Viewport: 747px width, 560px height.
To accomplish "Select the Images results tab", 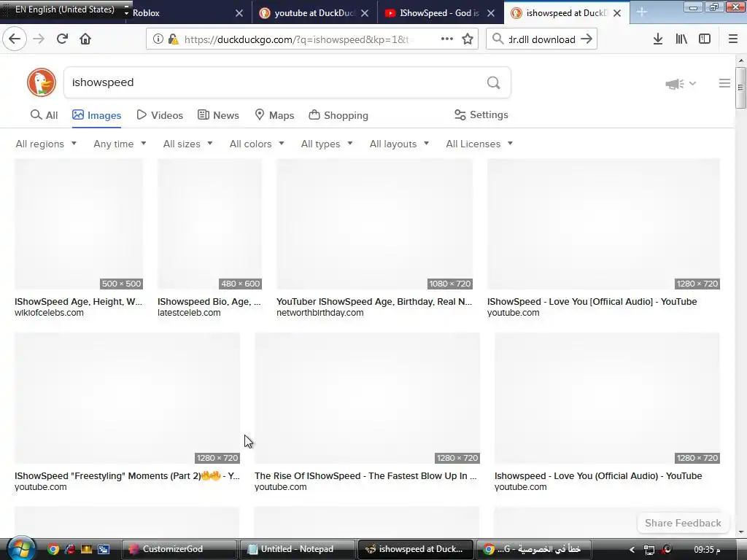I will [97, 115].
